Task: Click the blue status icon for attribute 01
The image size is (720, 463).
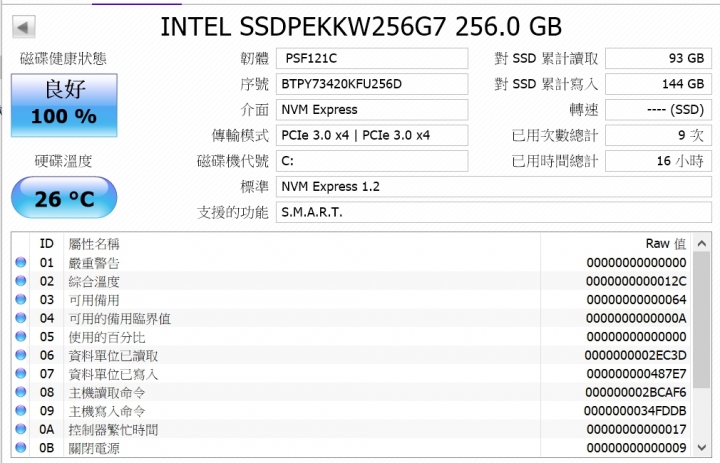Action: point(21,262)
